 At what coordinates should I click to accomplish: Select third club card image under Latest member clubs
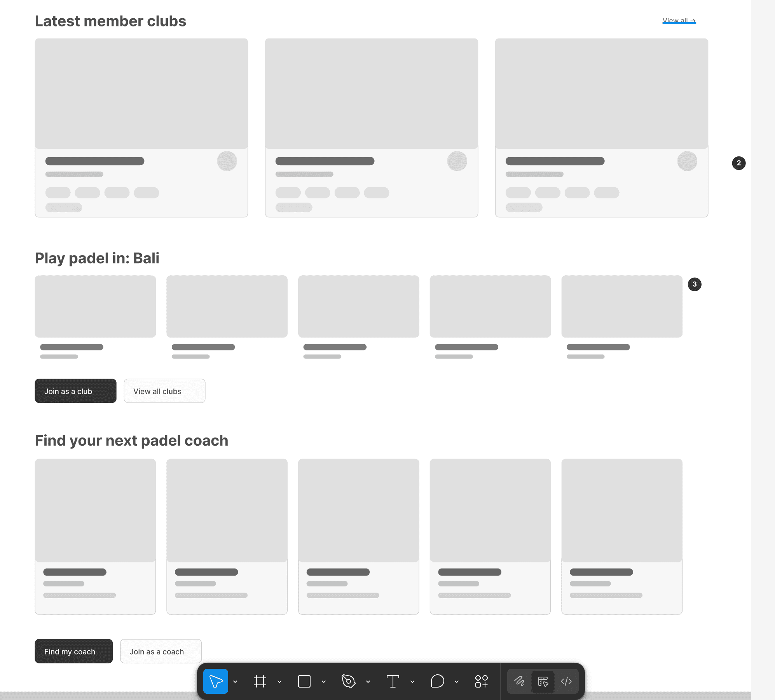[x=602, y=93]
